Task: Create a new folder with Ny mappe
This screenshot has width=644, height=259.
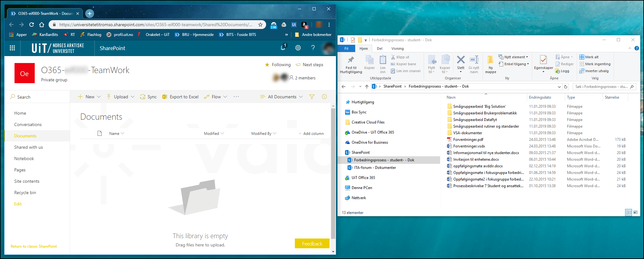Action: coord(490,64)
